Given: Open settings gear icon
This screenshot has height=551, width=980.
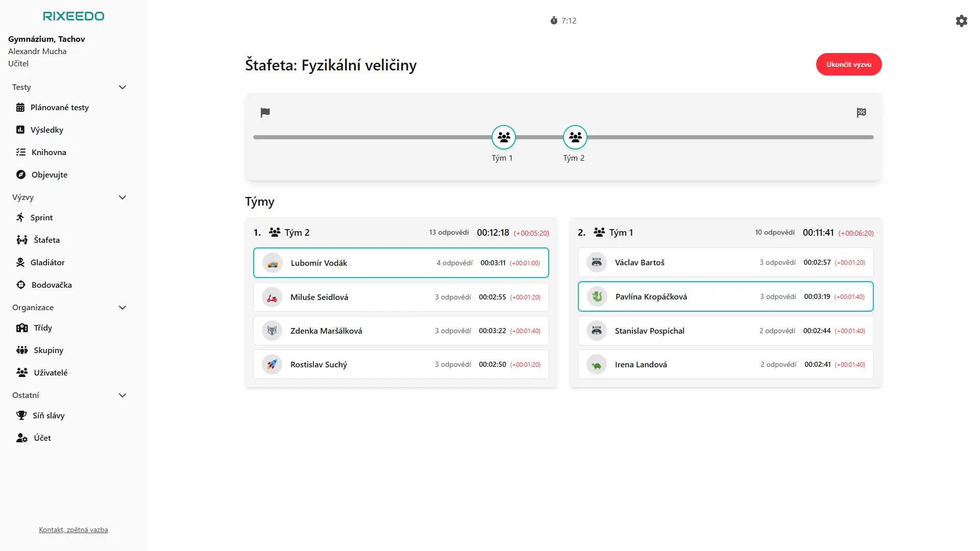Looking at the screenshot, I should click(x=961, y=21).
